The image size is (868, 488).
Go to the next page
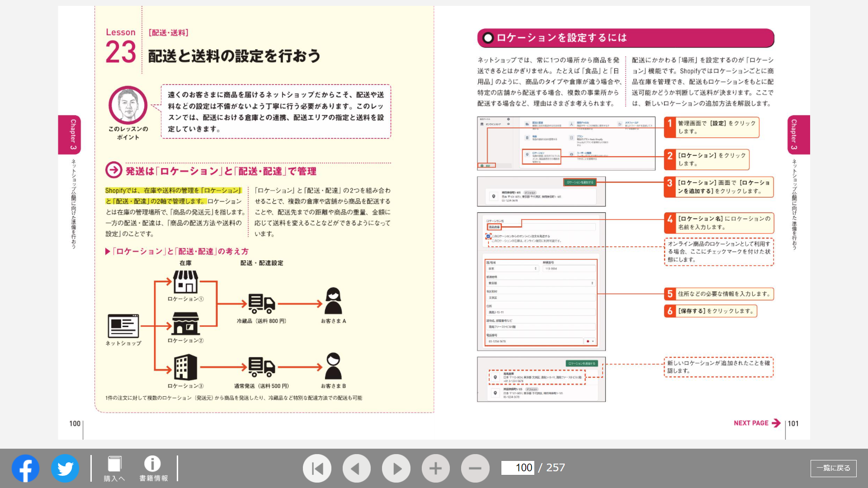(x=396, y=468)
